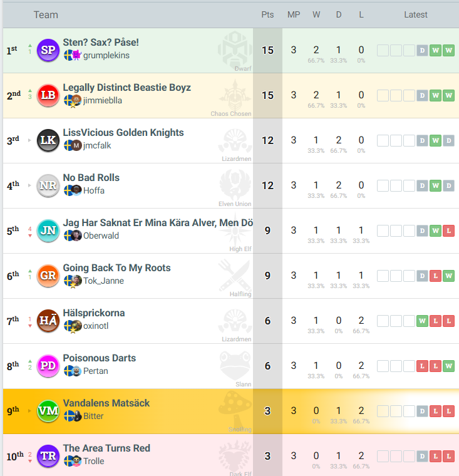Open the Hälsprickorna team page
The height and width of the screenshot is (476, 459).
click(94, 313)
